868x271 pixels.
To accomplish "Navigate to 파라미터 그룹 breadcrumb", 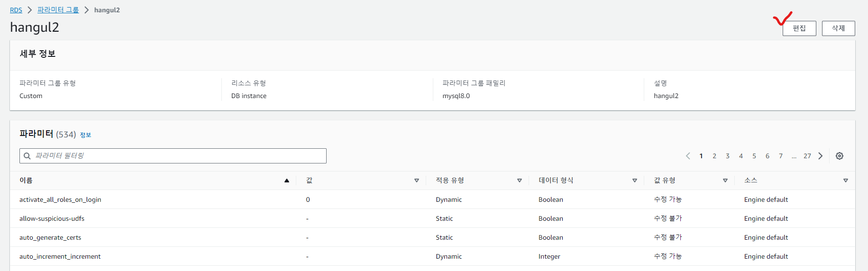I will [58, 10].
